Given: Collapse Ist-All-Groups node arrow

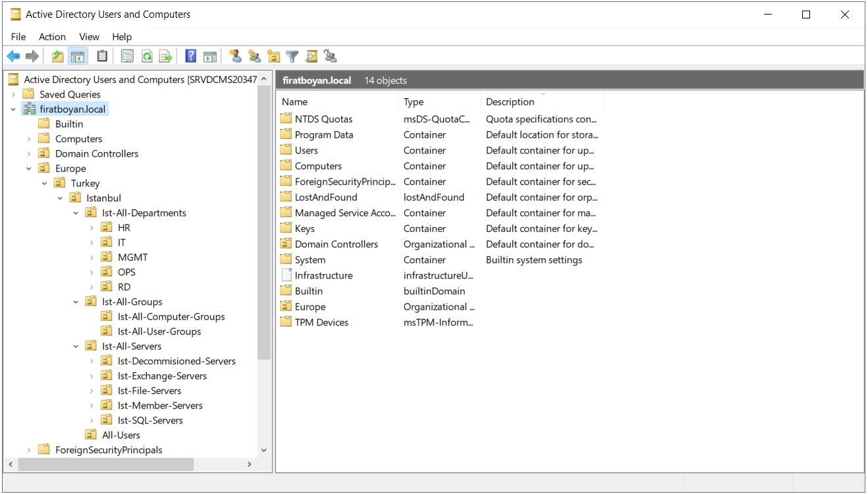Looking at the screenshot, I should click(76, 302).
